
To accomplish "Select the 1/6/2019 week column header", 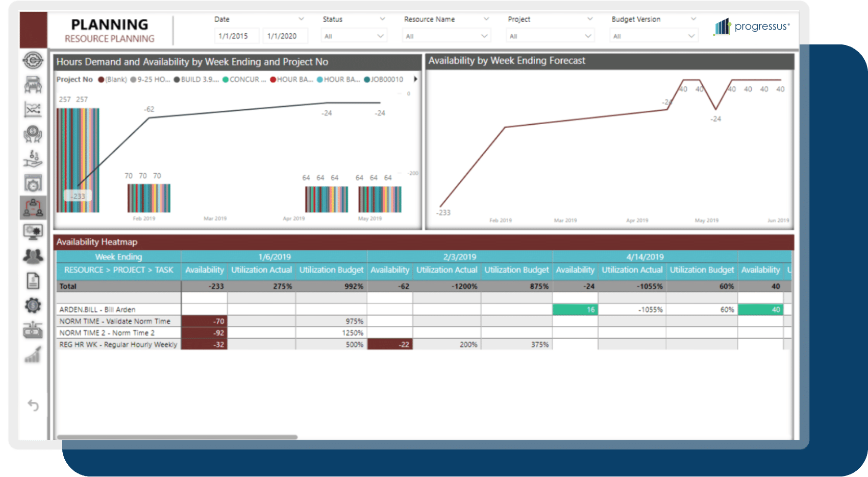I will [275, 257].
